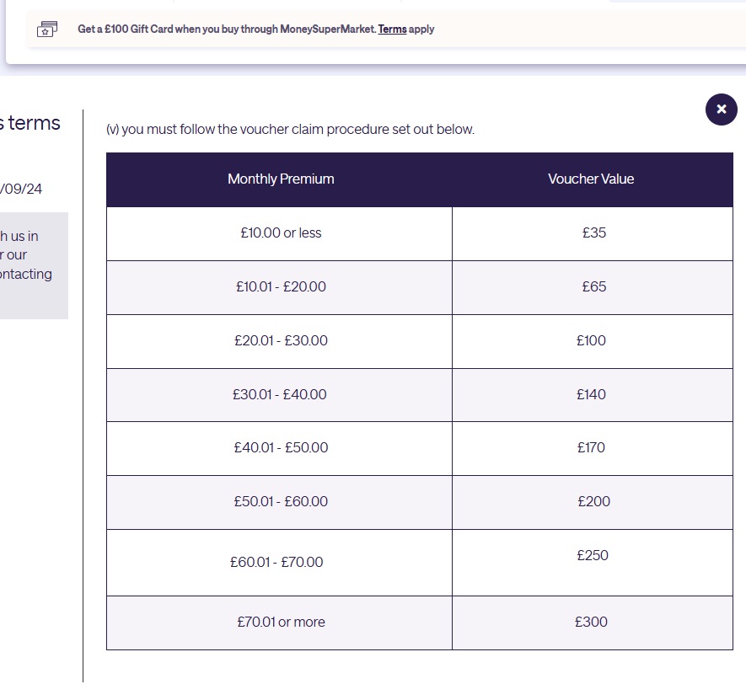The image size is (746, 700).
Task: Click the £140 voucher value cell
Action: (x=591, y=395)
